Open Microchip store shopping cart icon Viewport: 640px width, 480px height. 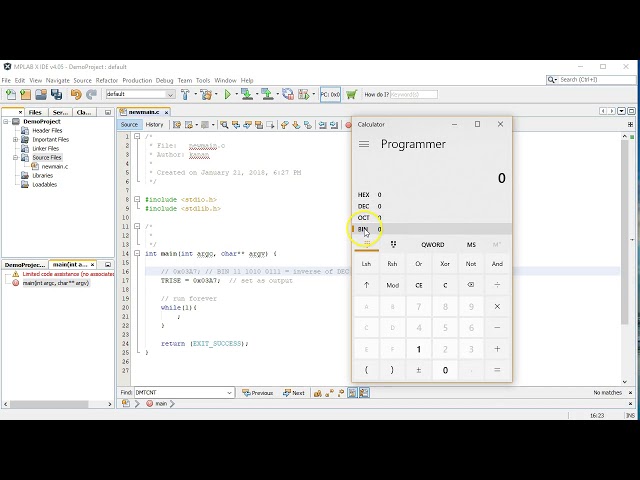click(x=351, y=95)
